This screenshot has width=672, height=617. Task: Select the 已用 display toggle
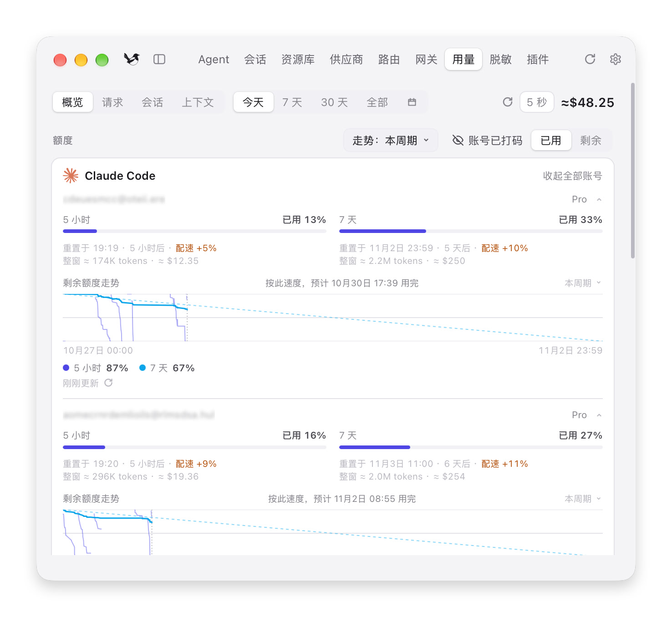[x=551, y=140]
